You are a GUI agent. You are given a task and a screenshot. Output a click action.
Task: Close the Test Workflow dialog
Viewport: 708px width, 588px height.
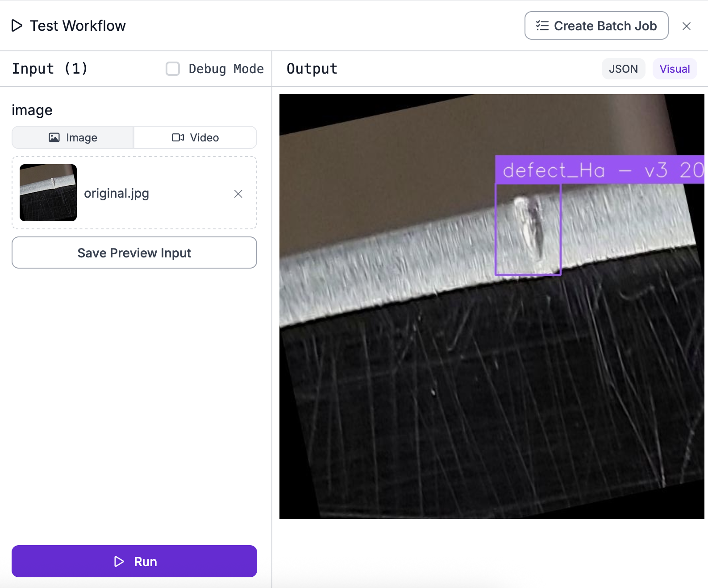(686, 26)
